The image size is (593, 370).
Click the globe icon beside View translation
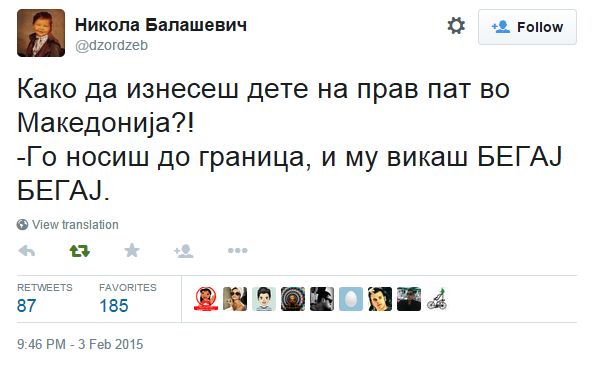coord(22,225)
